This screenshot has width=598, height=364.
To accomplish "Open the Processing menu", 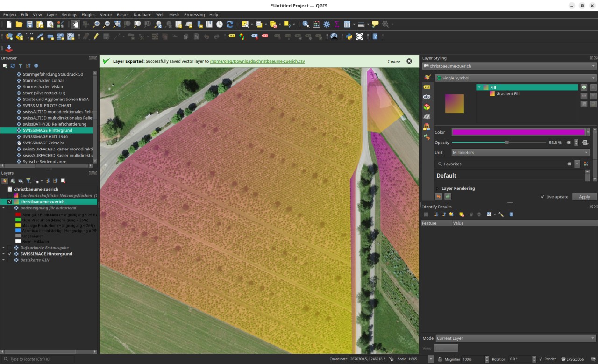I will coord(194,15).
